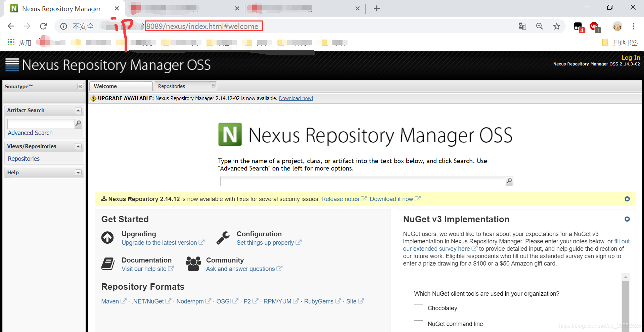Click the Community people icon

point(193,264)
